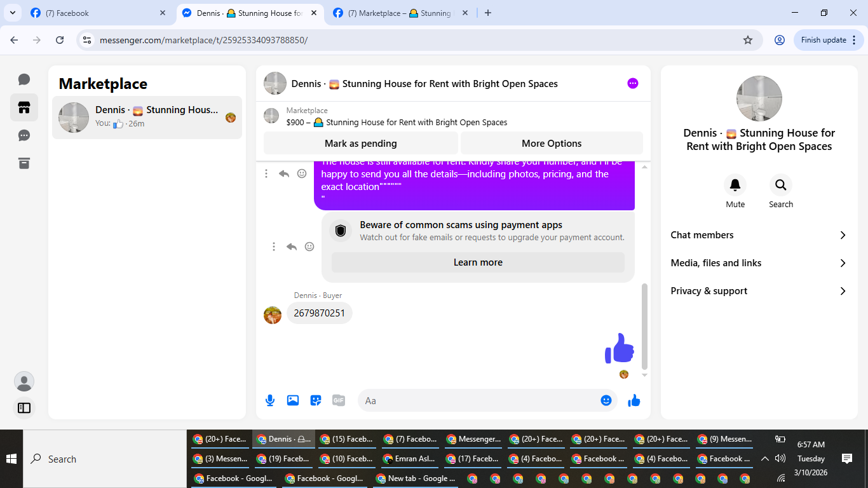The width and height of the screenshot is (868, 488).
Task: Expand Chat members section
Action: point(759,235)
